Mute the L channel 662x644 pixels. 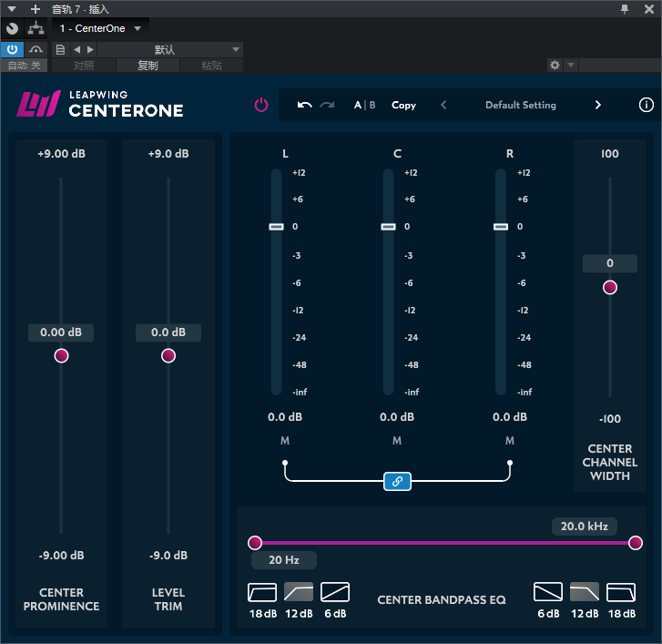(x=285, y=441)
